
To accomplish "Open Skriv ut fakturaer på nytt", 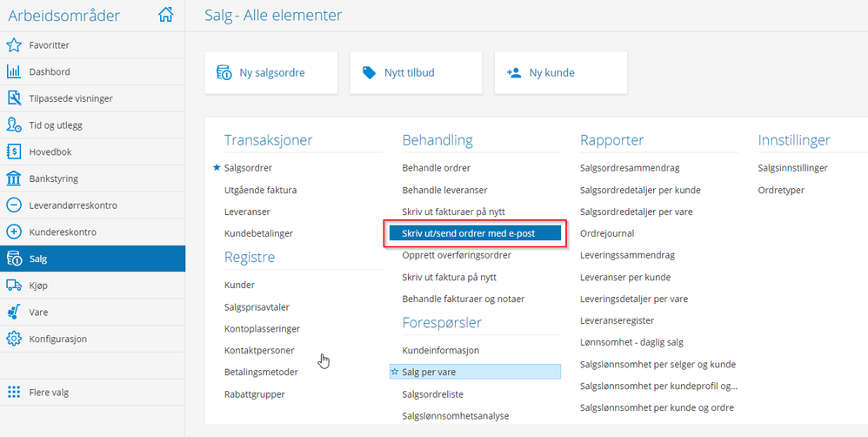I will tap(453, 212).
